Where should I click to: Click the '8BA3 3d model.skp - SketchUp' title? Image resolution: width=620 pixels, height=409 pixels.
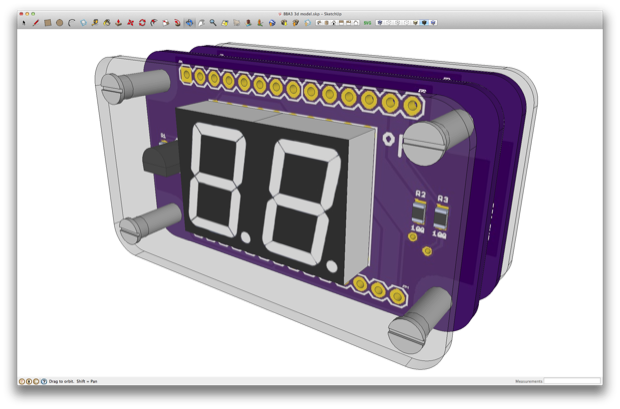pos(312,14)
